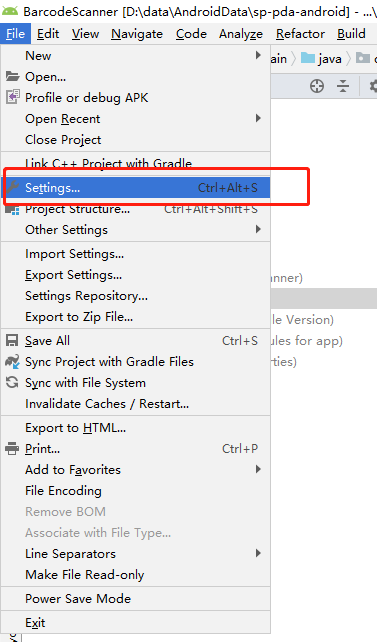The image size is (377, 642).
Task: Click the Profile or debug APK icon
Action: [x=12, y=97]
